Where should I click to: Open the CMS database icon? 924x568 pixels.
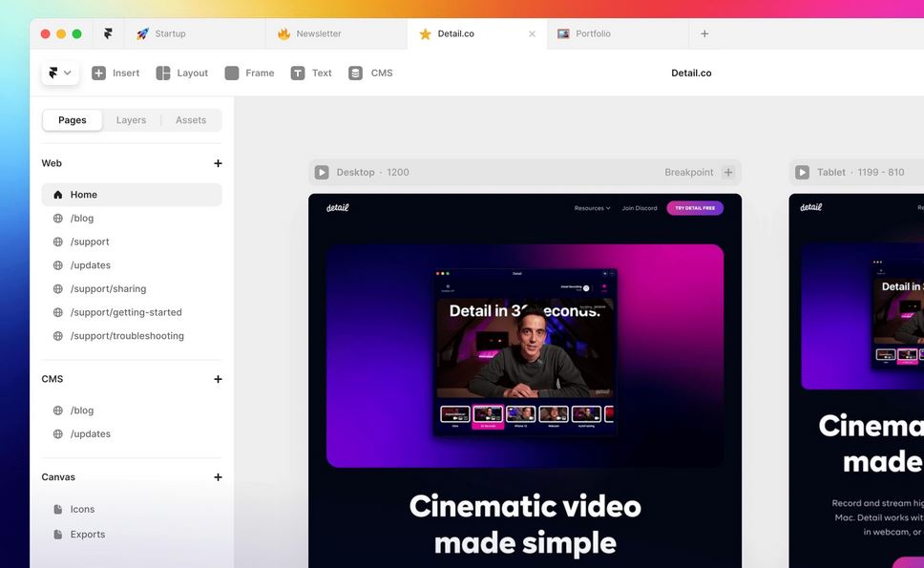pyautogui.click(x=355, y=74)
